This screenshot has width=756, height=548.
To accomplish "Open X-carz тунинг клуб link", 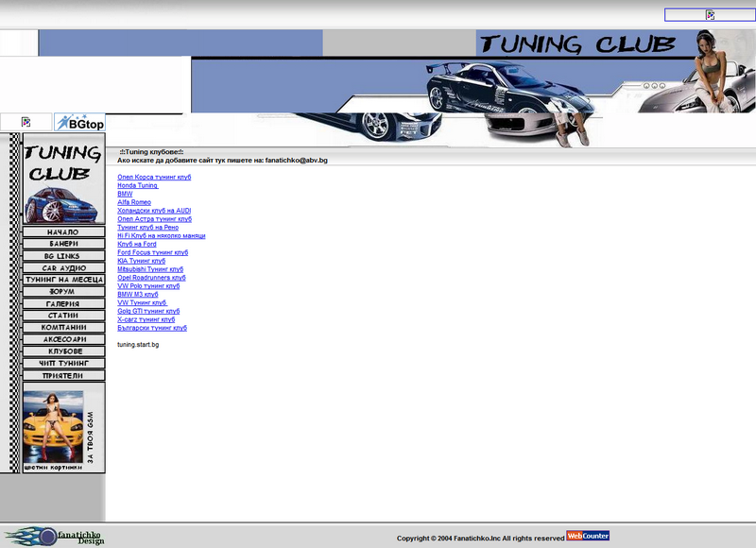I will pos(146,319).
